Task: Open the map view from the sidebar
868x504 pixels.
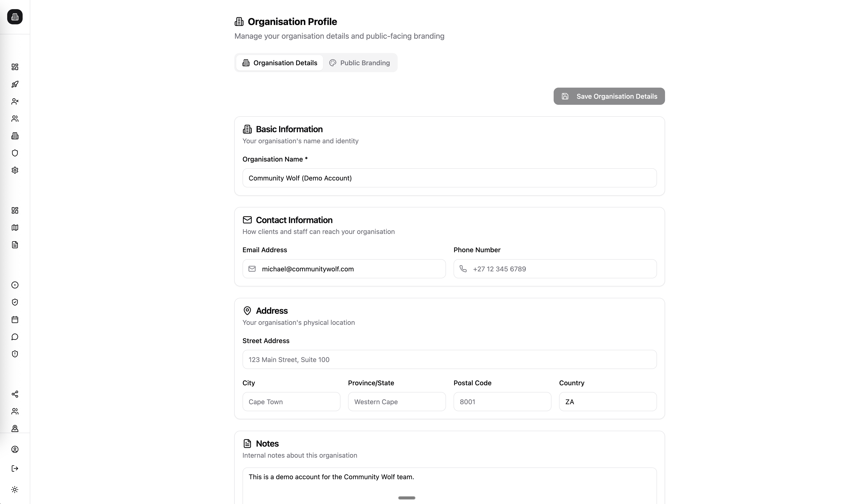Action: pyautogui.click(x=15, y=228)
